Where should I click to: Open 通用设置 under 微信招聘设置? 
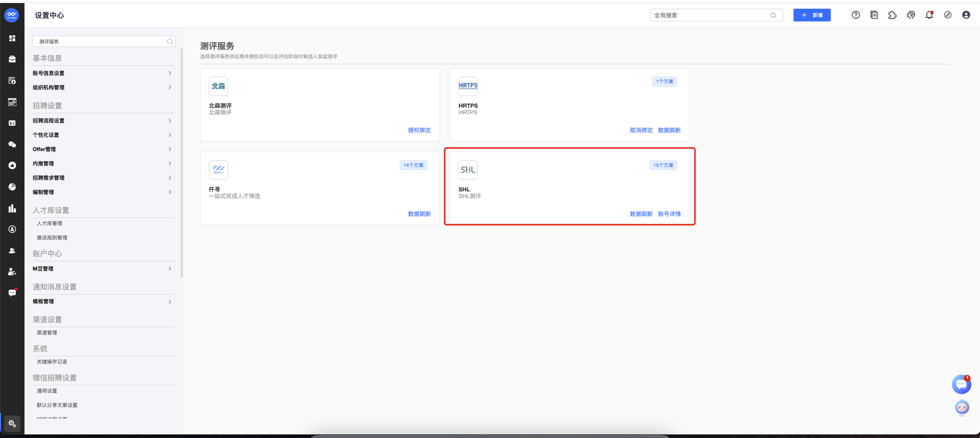pyautogui.click(x=47, y=391)
